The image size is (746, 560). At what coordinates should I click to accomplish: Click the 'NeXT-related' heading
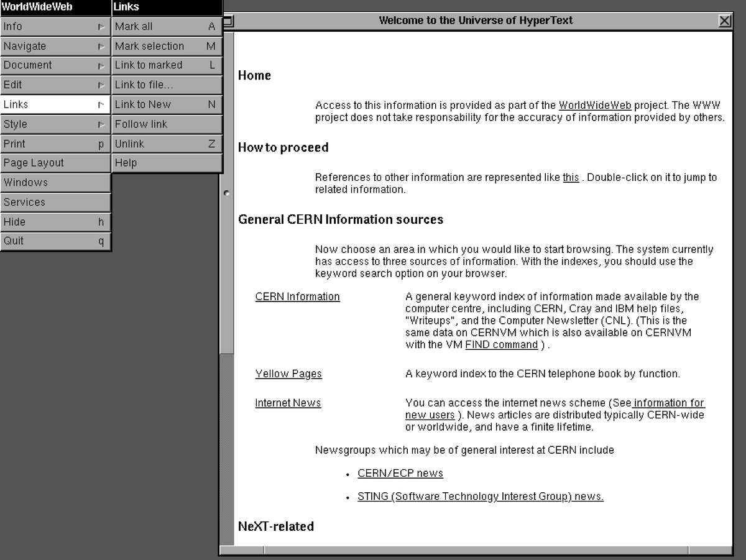click(x=276, y=527)
